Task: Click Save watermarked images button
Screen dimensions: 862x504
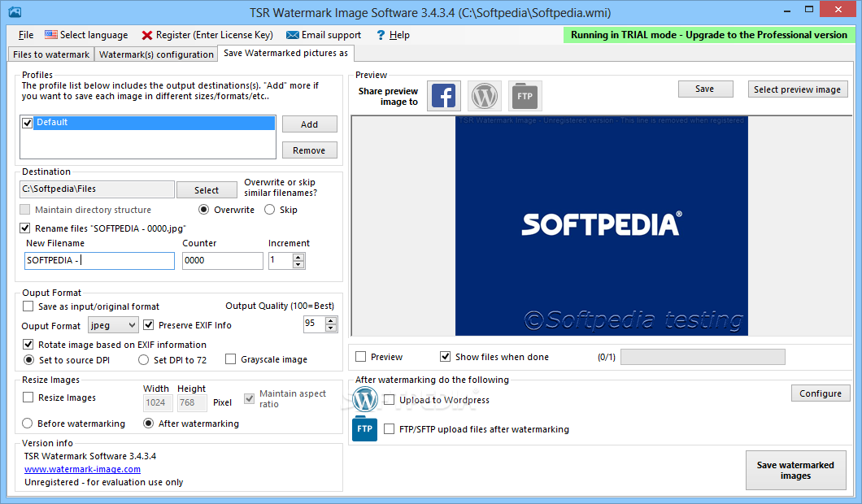Action: coord(795,471)
